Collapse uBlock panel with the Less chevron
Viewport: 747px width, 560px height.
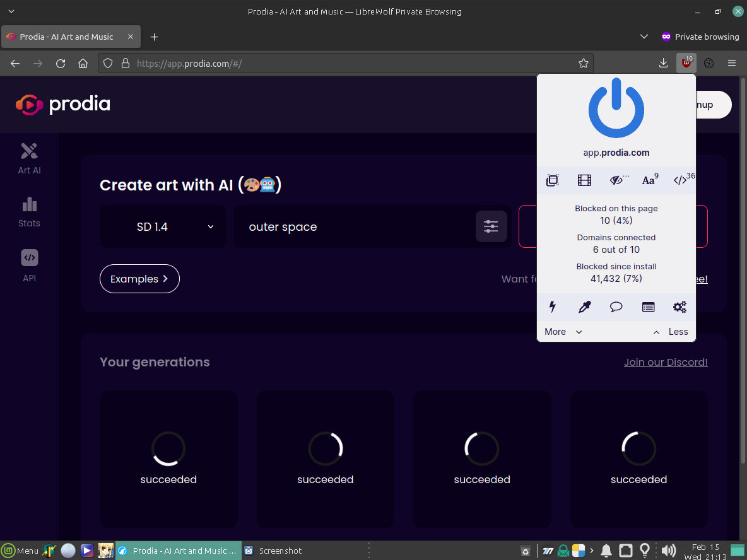pos(669,331)
